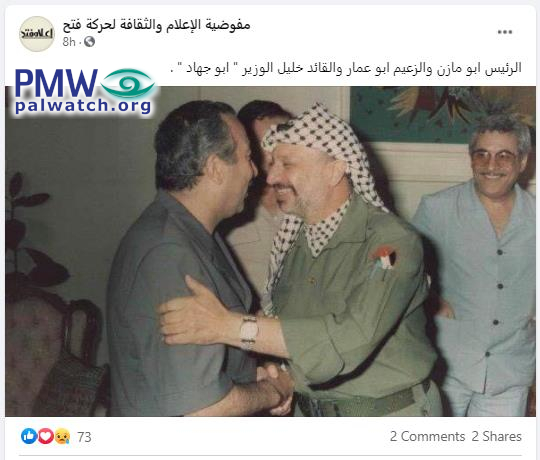Click the flag pin on the green jacket
This screenshot has height=460, width=540.
383,259
